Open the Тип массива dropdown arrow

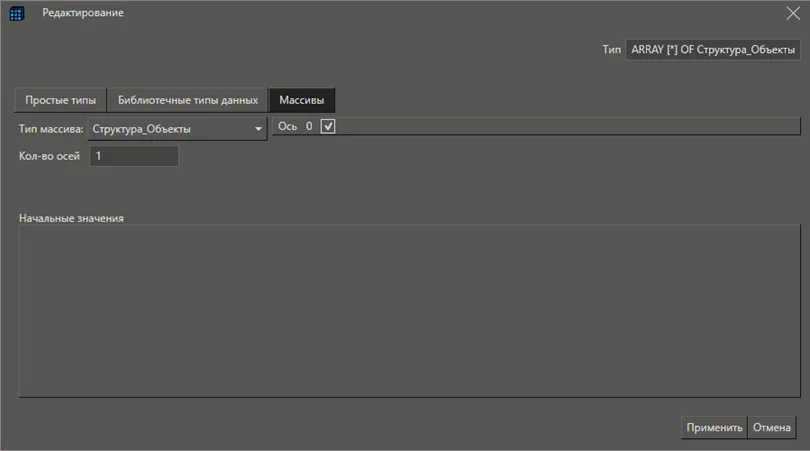(258, 129)
